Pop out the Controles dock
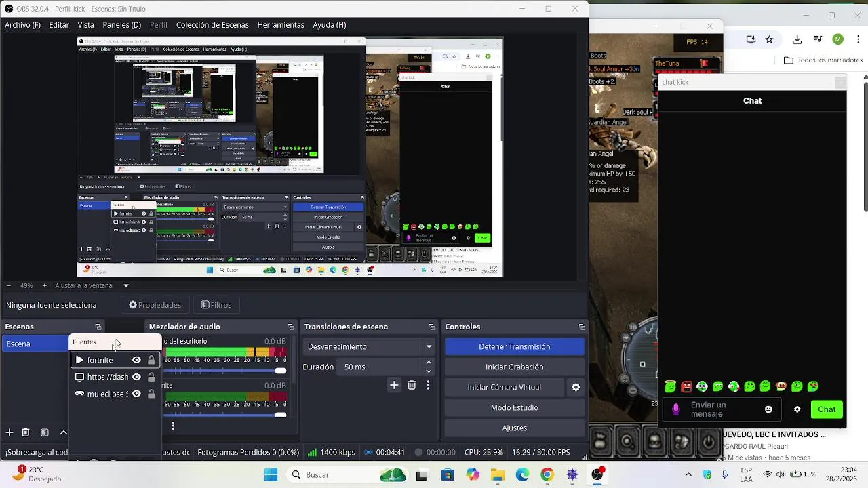The height and width of the screenshot is (488, 868). 582,327
